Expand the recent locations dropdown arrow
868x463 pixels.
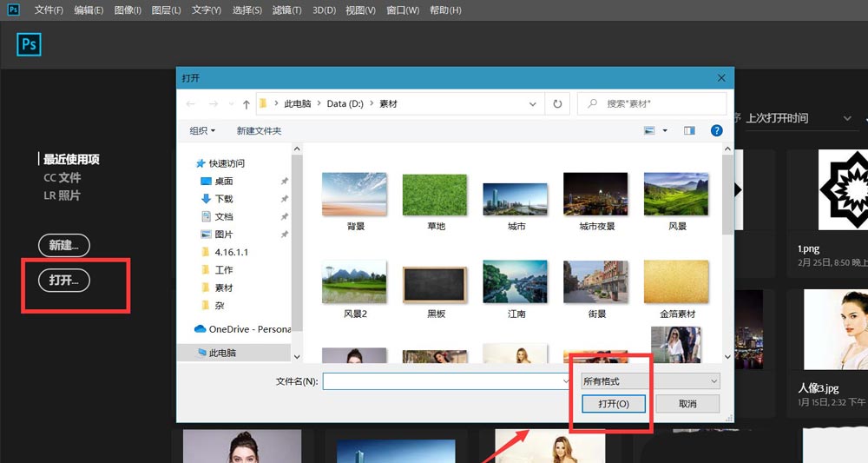232,104
